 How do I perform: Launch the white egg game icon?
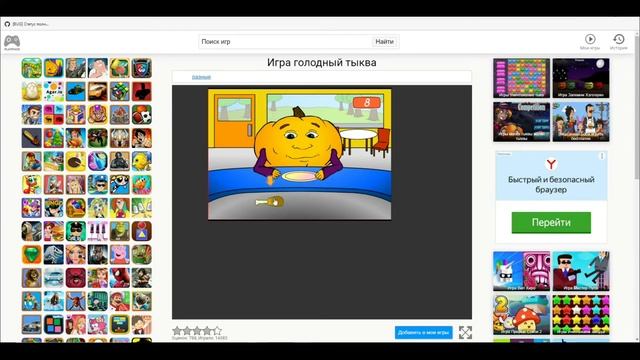click(x=32, y=91)
